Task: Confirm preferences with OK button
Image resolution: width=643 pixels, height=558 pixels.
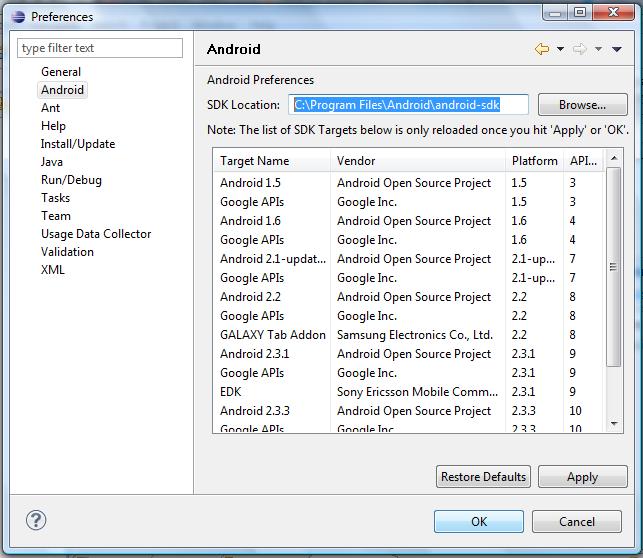Action: (479, 522)
